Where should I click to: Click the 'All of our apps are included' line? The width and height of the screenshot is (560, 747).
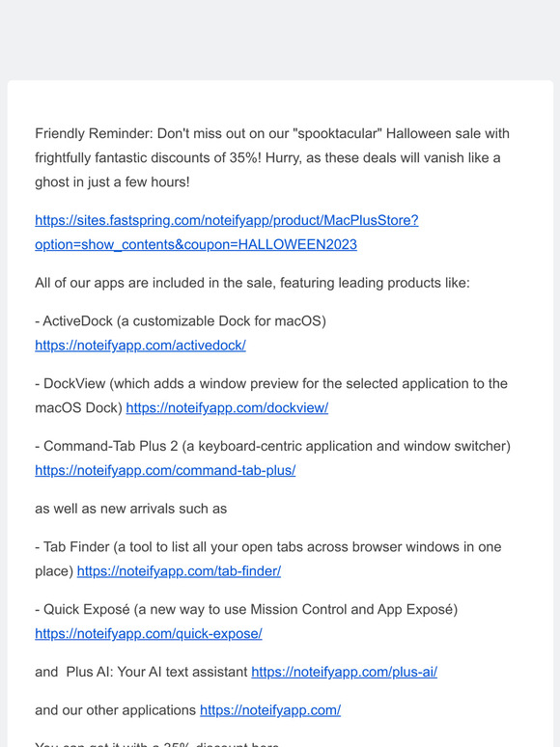tap(252, 283)
